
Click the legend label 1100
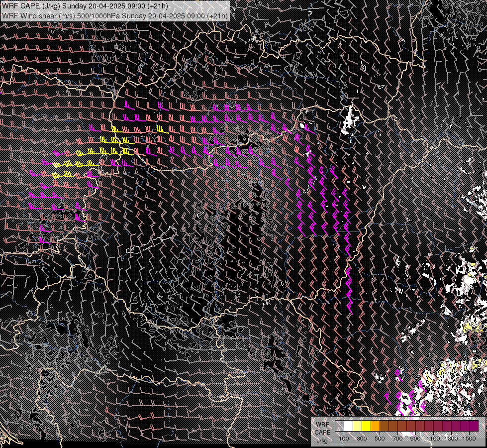coord(433,439)
